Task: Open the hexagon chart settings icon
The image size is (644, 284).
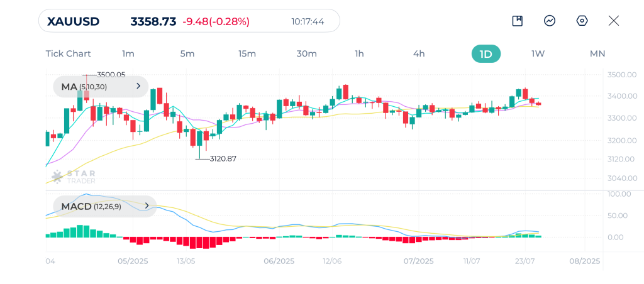Action: click(x=582, y=21)
